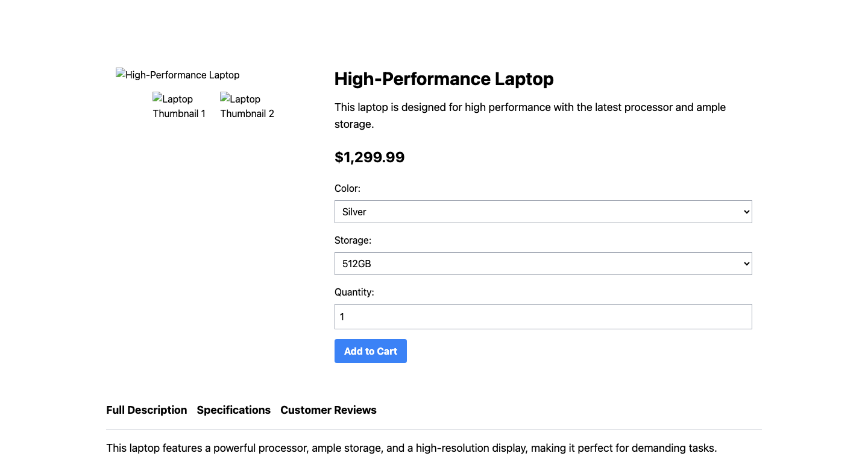Select Laptop Thumbnail 1
This screenshot has width=868, height=459.
point(179,106)
